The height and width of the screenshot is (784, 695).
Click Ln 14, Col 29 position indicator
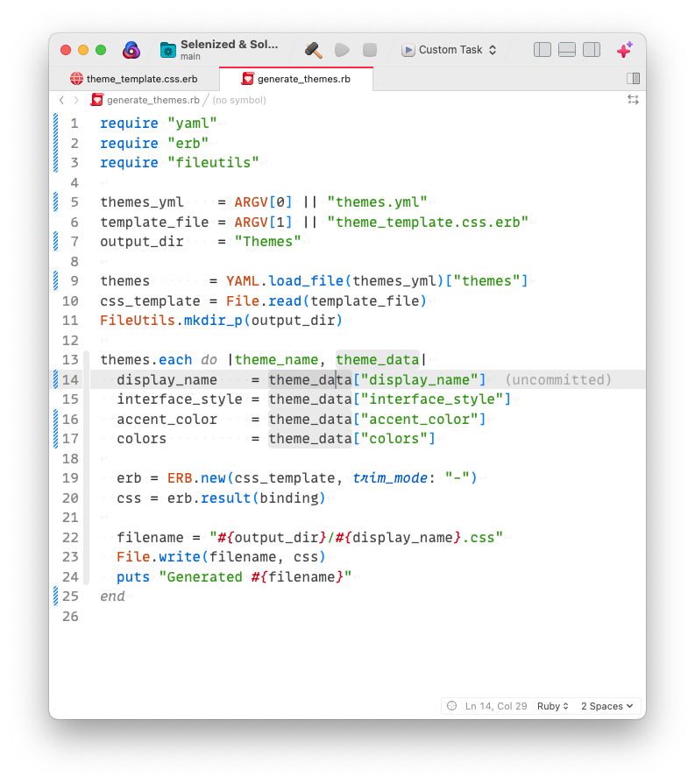point(496,706)
